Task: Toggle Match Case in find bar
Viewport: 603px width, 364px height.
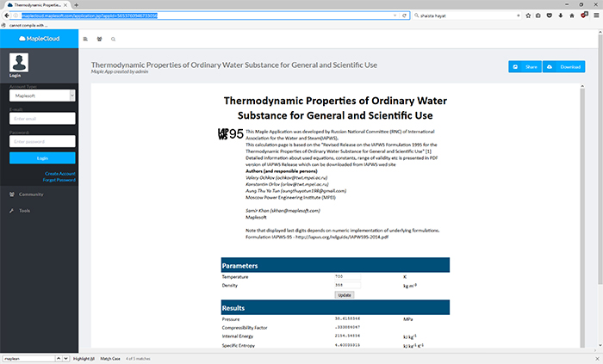Action: click(109, 357)
